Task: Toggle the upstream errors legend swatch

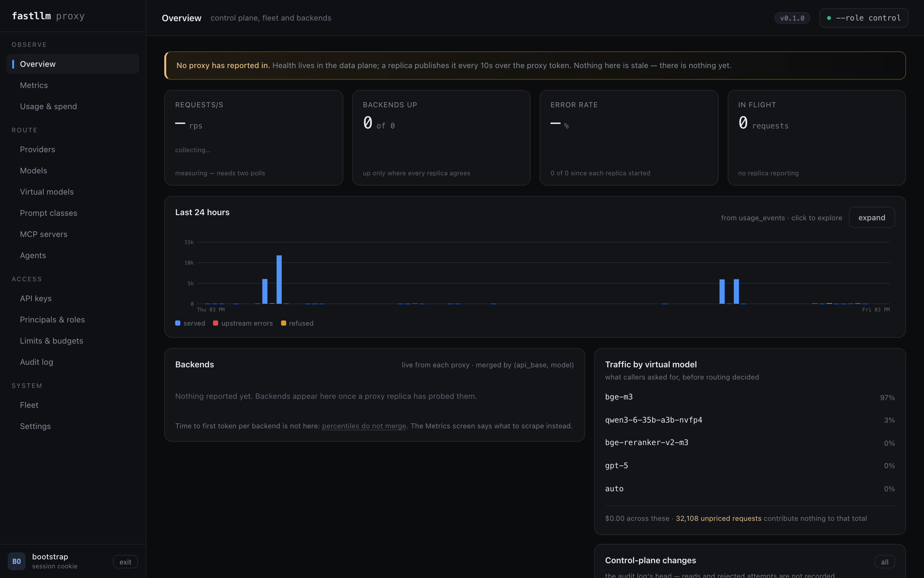Action: tap(215, 323)
